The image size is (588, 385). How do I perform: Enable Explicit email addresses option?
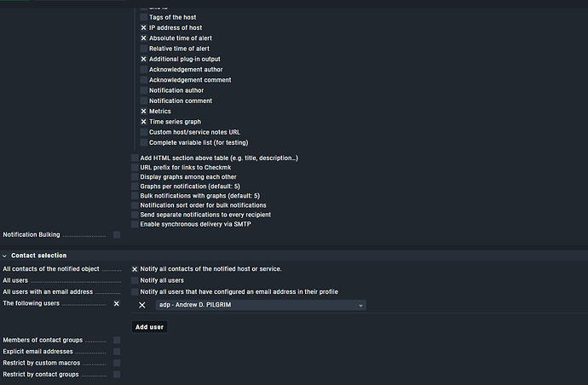pyautogui.click(x=117, y=352)
